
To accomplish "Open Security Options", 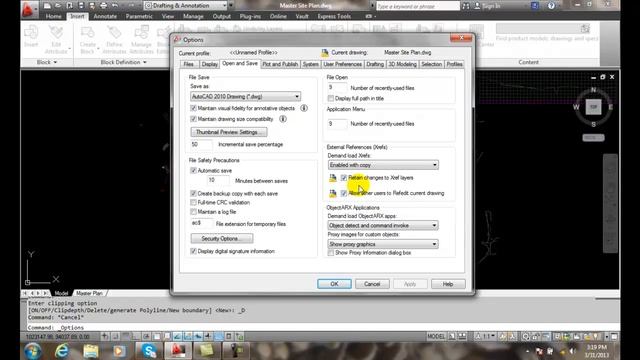I will (x=222, y=238).
